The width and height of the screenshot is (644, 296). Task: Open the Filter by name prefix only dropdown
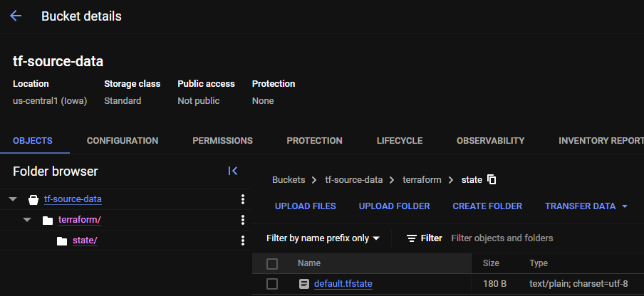pyautogui.click(x=323, y=238)
